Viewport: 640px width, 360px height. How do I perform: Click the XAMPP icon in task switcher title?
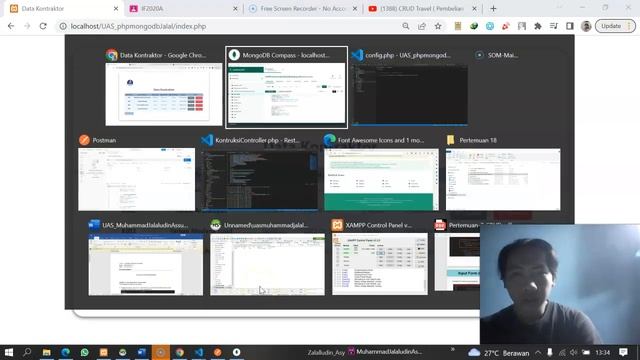click(338, 225)
